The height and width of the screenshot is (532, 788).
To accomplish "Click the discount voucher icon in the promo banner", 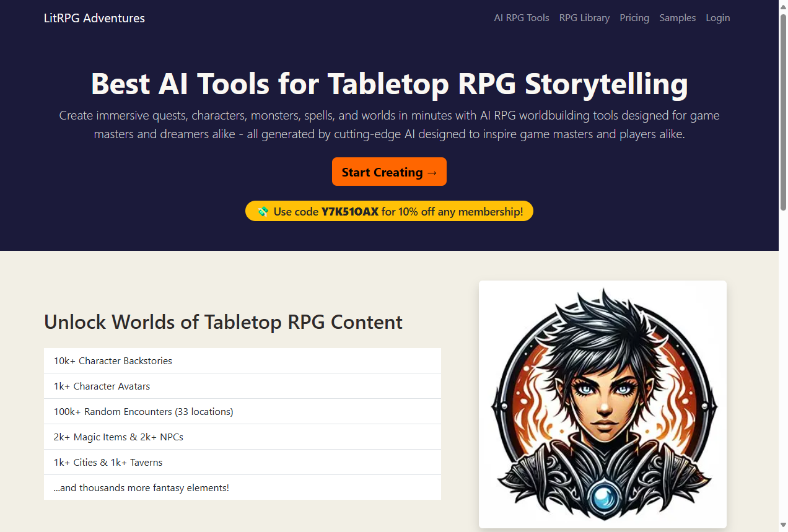I will (x=263, y=211).
